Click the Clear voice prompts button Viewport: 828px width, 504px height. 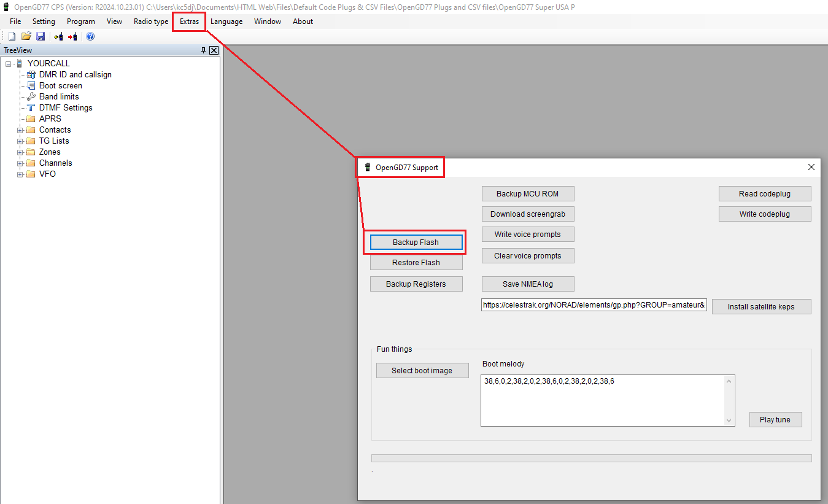pos(528,256)
